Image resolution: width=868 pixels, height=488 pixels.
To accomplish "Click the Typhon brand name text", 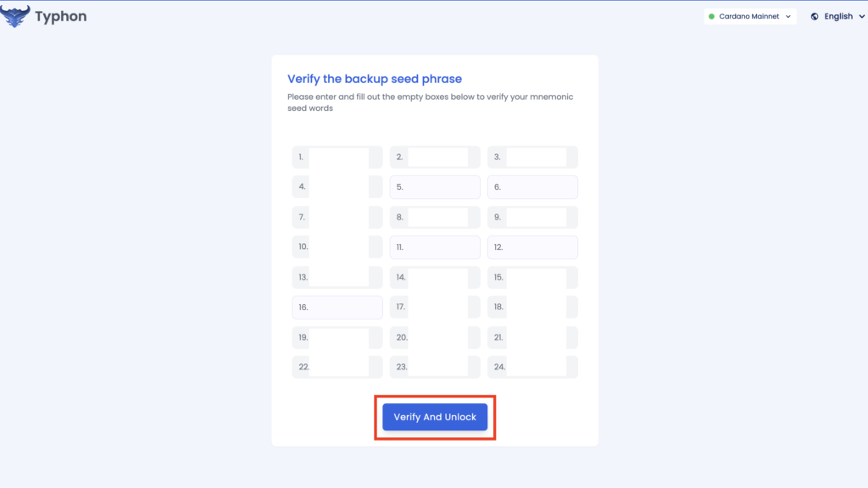I will pos(61,16).
